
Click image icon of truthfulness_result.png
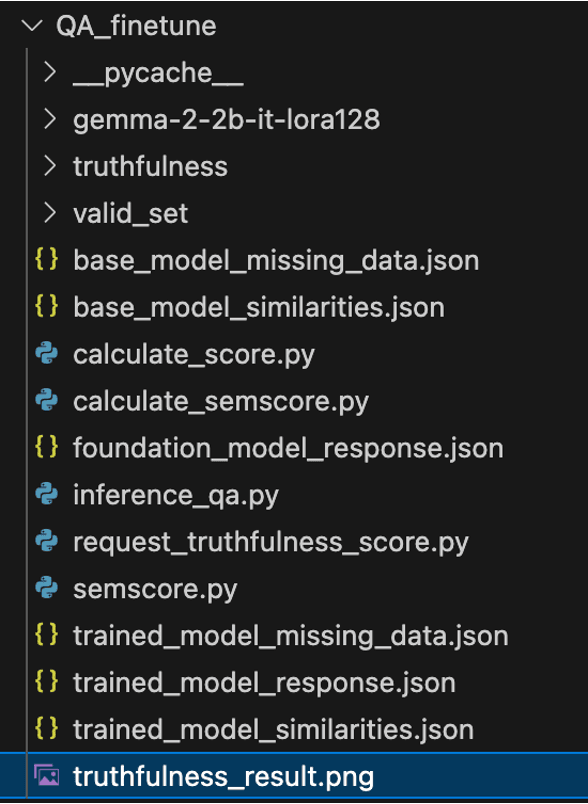point(47,776)
